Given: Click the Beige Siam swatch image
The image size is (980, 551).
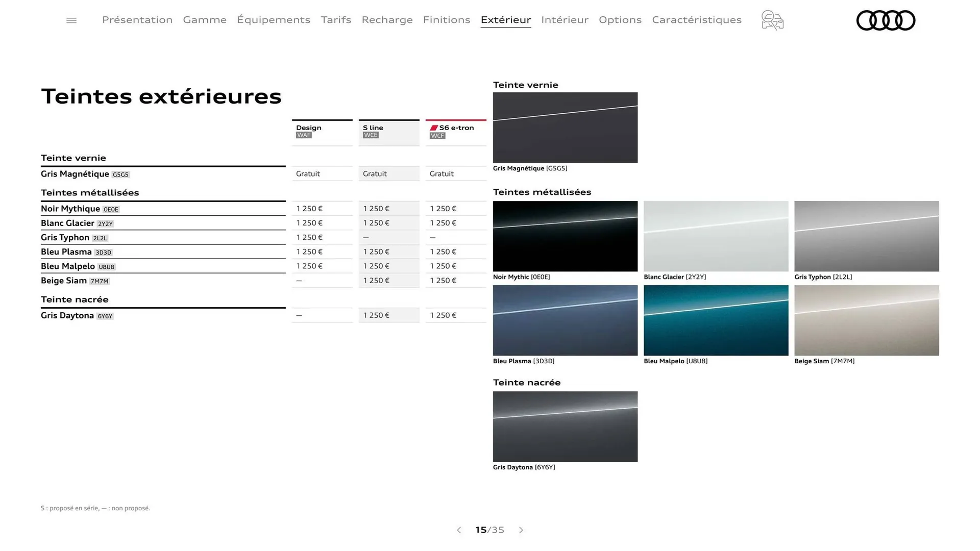Looking at the screenshot, I should [x=866, y=320].
